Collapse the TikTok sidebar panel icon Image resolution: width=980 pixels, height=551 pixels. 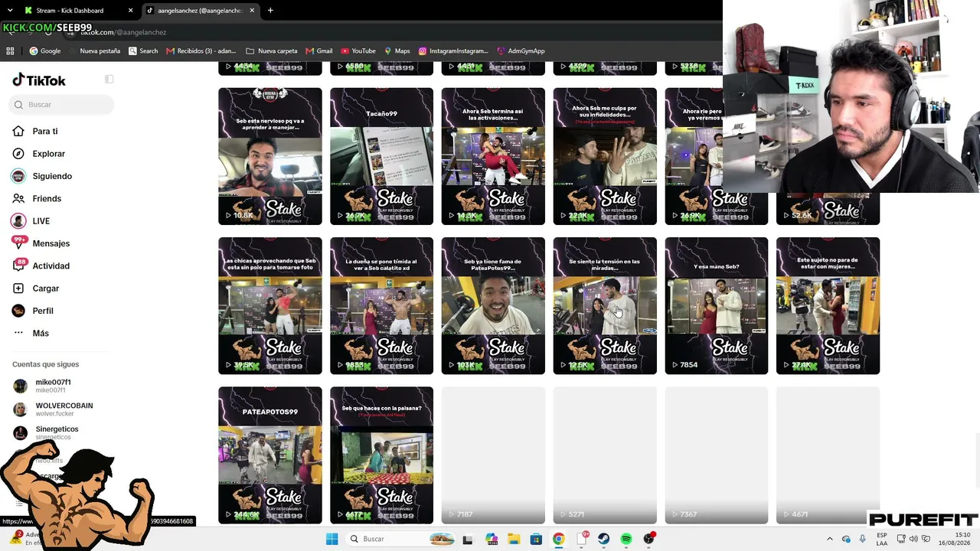pyautogui.click(x=109, y=80)
